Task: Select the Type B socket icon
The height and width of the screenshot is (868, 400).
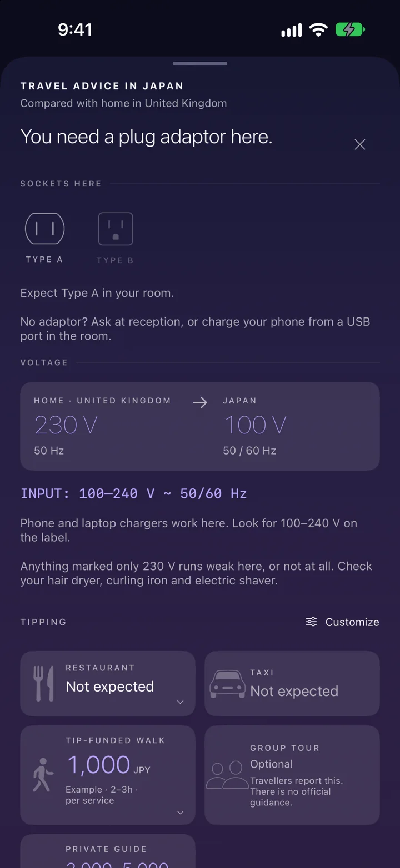Action: point(116,229)
